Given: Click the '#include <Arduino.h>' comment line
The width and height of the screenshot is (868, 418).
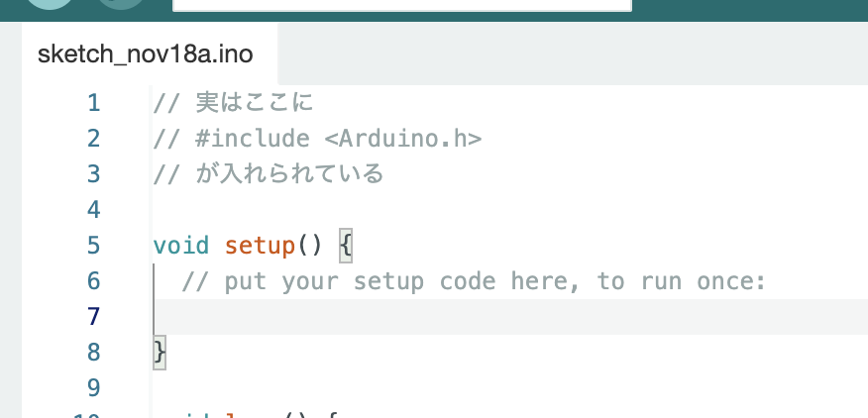Looking at the screenshot, I should tap(317, 139).
